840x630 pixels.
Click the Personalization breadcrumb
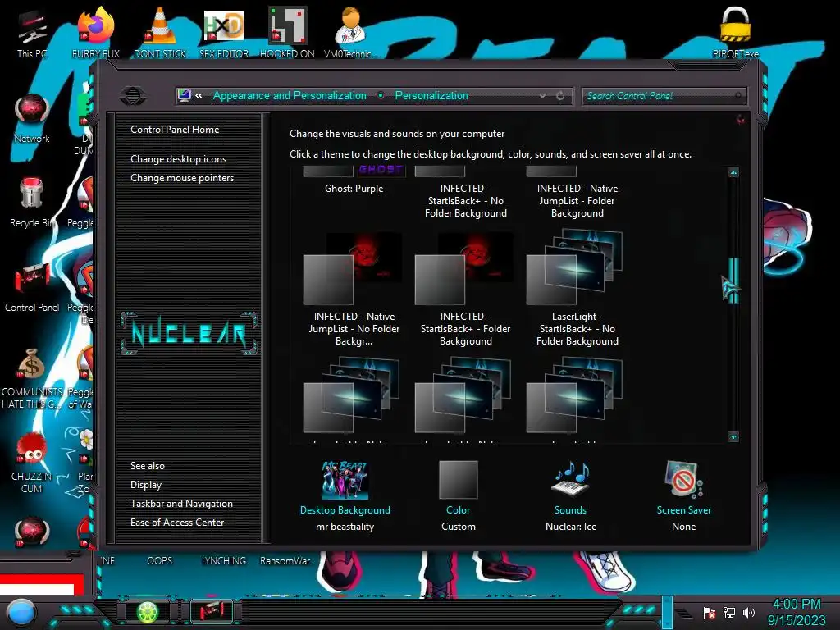tap(431, 95)
